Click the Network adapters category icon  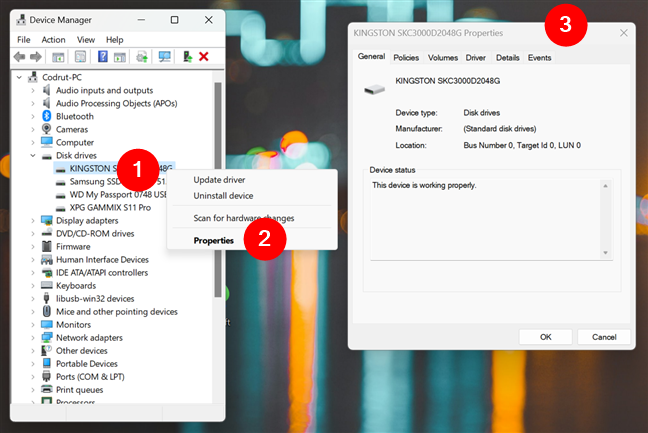click(47, 338)
